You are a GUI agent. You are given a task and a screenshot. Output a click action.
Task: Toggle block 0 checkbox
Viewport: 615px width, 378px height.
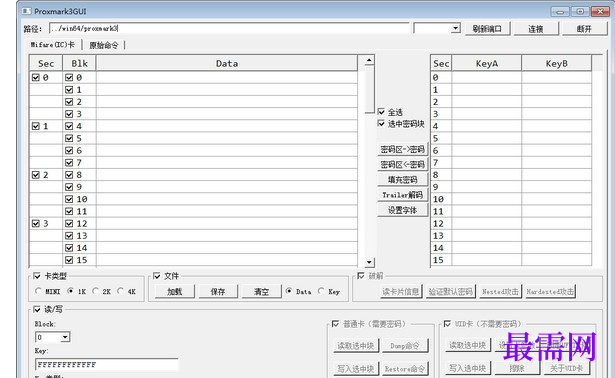click(x=69, y=77)
